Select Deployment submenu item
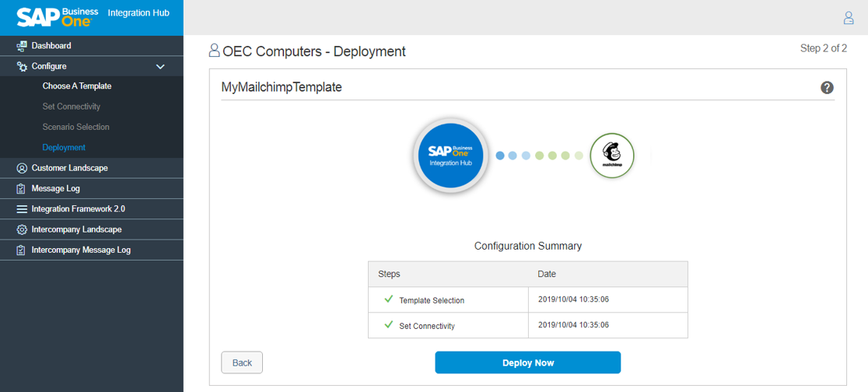 [x=64, y=147]
